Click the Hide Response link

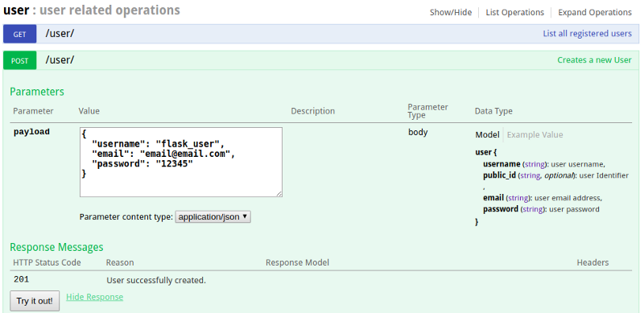(94, 297)
